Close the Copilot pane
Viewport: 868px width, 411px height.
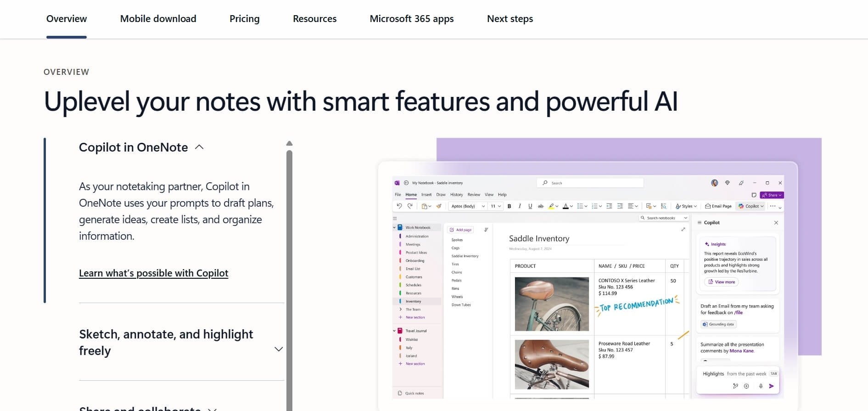(x=776, y=223)
